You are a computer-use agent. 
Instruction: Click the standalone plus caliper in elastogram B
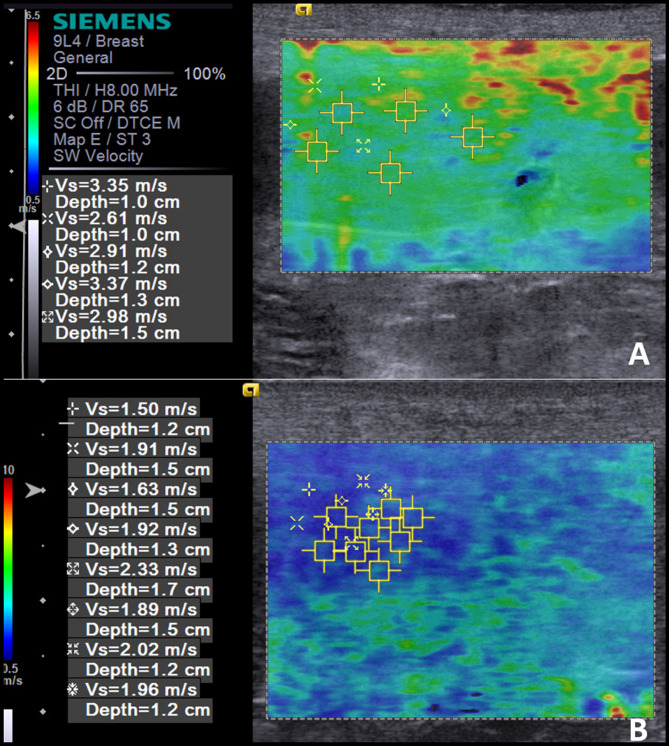coord(309,489)
